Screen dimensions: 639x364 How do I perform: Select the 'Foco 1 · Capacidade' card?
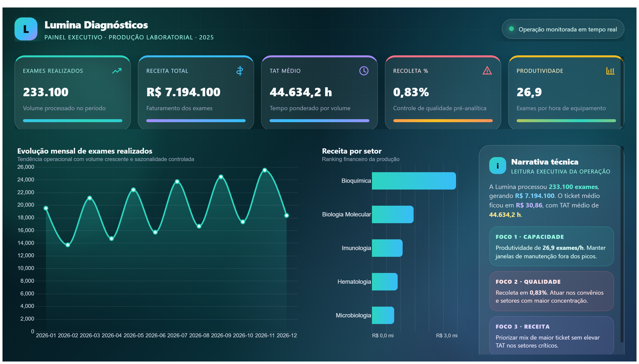(551, 246)
